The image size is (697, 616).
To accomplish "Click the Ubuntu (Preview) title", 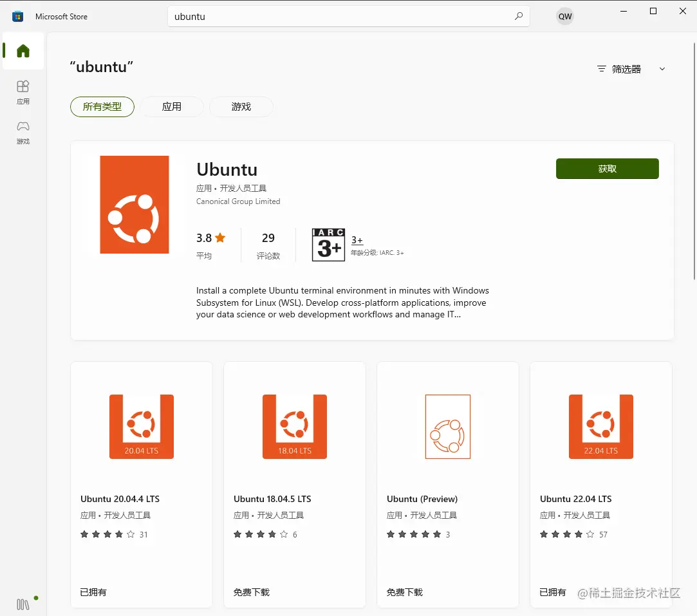I will [422, 499].
